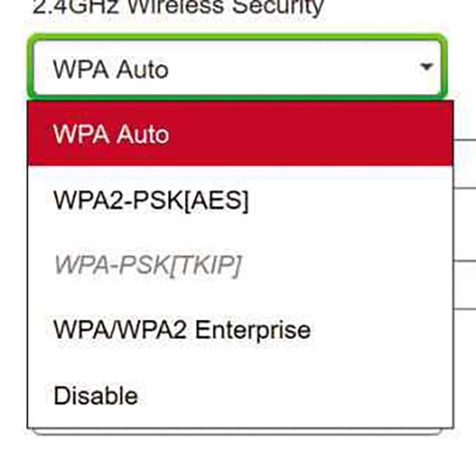Click the green-outlined security select field

pyautogui.click(x=237, y=67)
